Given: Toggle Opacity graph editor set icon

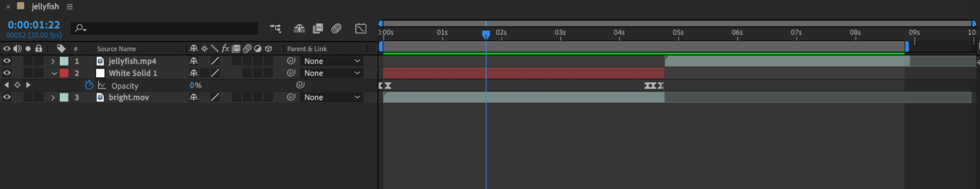Looking at the screenshot, I should 102,85.
